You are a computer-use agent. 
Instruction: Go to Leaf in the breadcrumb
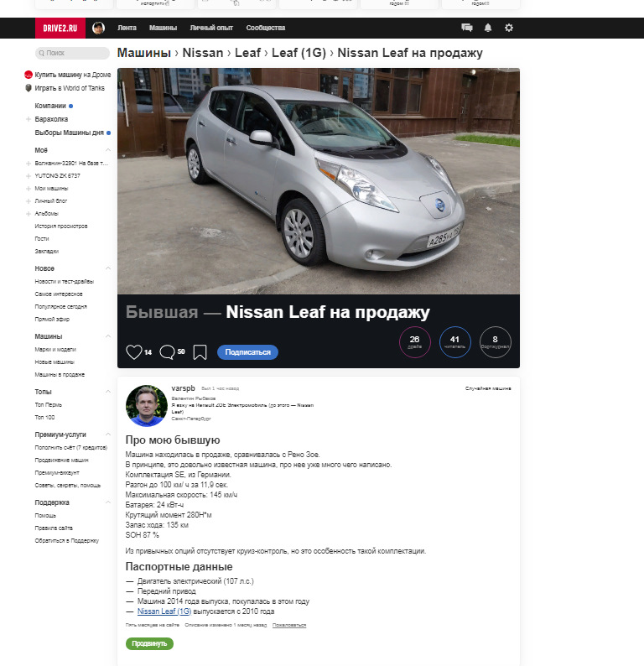coord(247,53)
